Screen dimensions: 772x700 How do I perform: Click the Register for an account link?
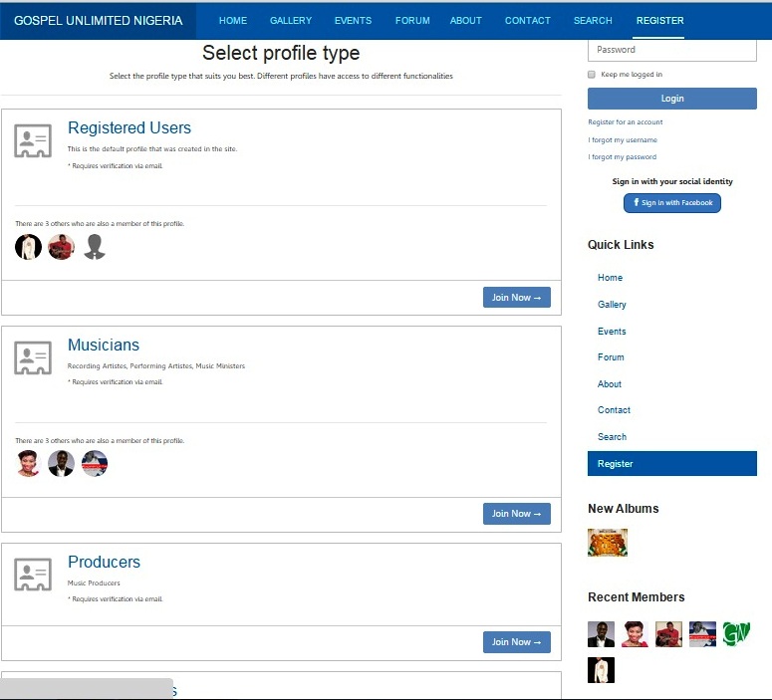point(626,122)
